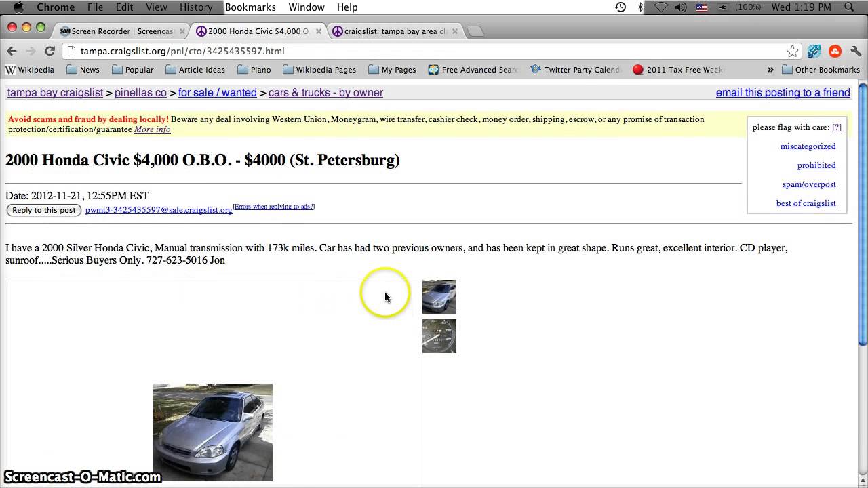Screen dimensions: 868x488
Task: Click the seller's craigslist email address
Action: (x=159, y=210)
